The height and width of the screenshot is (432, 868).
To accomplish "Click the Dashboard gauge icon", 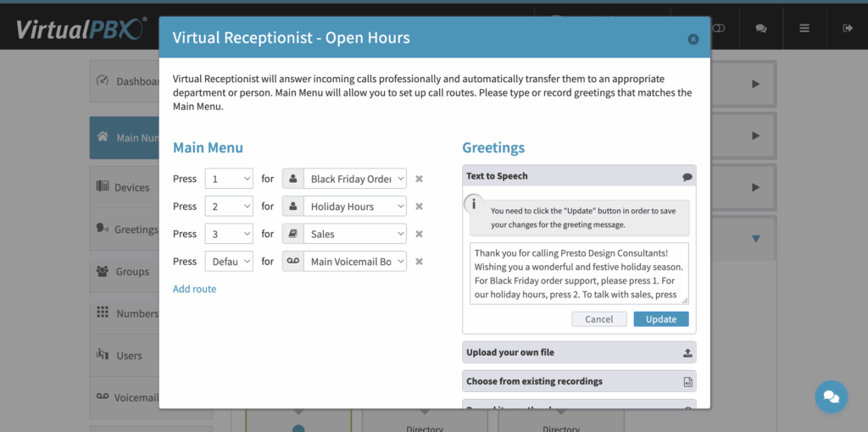I will click(103, 80).
